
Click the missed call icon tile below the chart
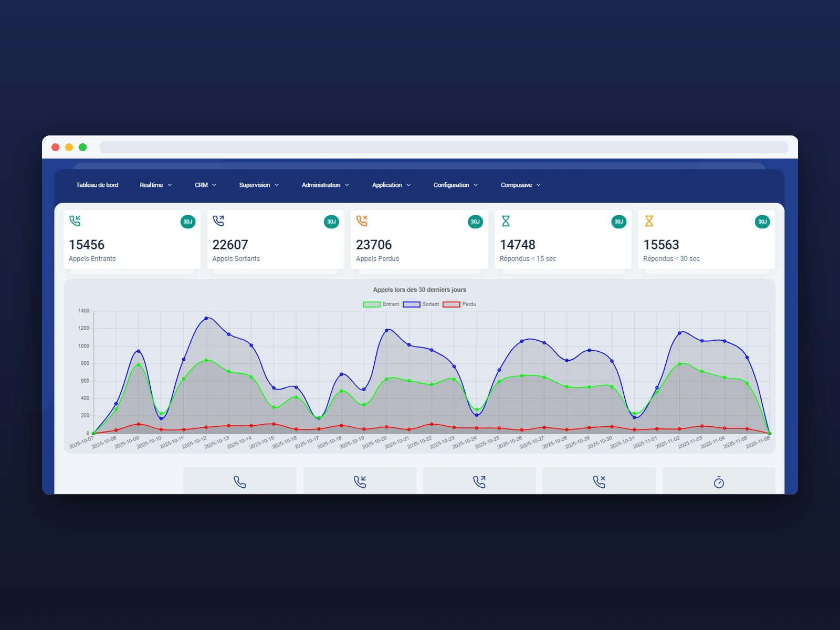[x=599, y=481]
